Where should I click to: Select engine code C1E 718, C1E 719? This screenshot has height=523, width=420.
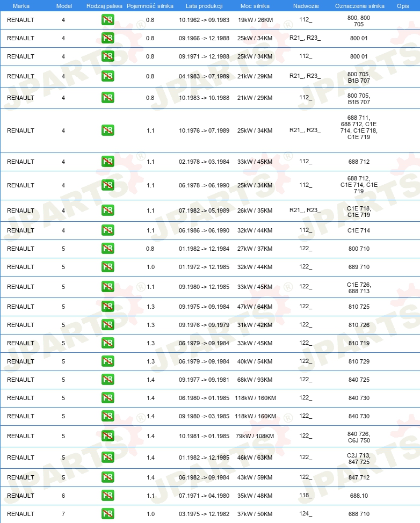click(x=359, y=212)
